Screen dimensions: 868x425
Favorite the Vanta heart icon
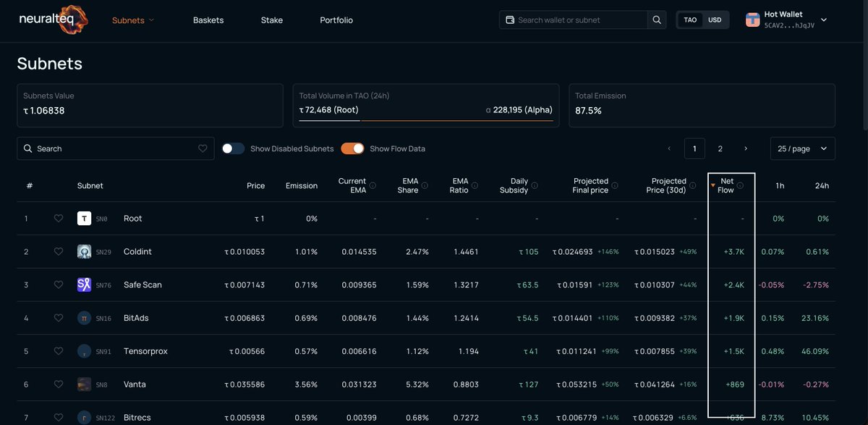click(59, 385)
